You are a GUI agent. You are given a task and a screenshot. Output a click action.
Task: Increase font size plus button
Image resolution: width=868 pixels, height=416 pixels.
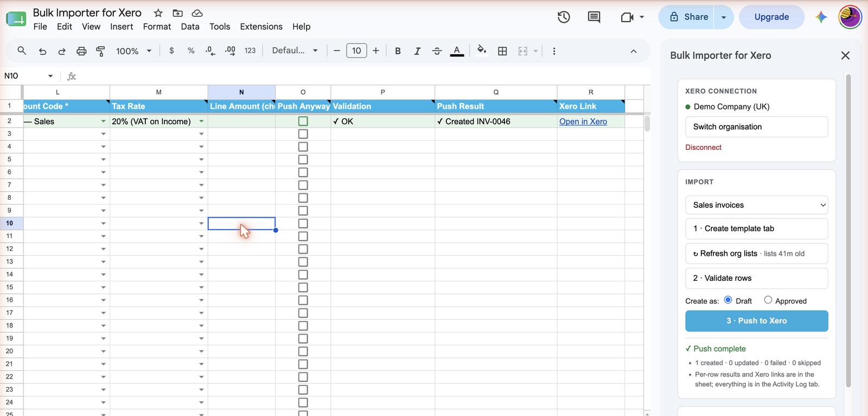[x=376, y=51]
